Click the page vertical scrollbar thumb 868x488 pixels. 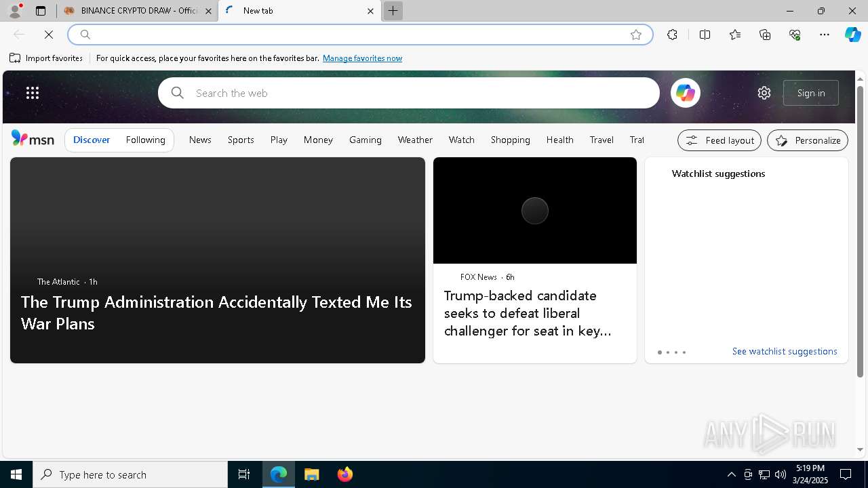pyautogui.click(x=860, y=231)
